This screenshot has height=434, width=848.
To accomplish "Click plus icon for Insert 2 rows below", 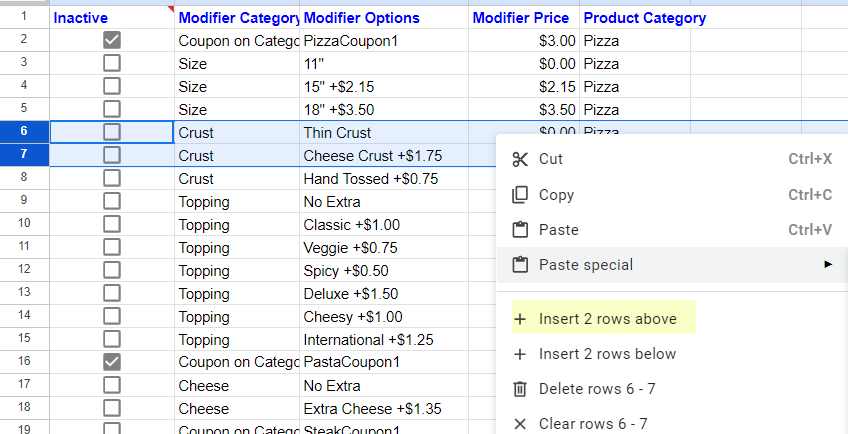I will coord(519,354).
